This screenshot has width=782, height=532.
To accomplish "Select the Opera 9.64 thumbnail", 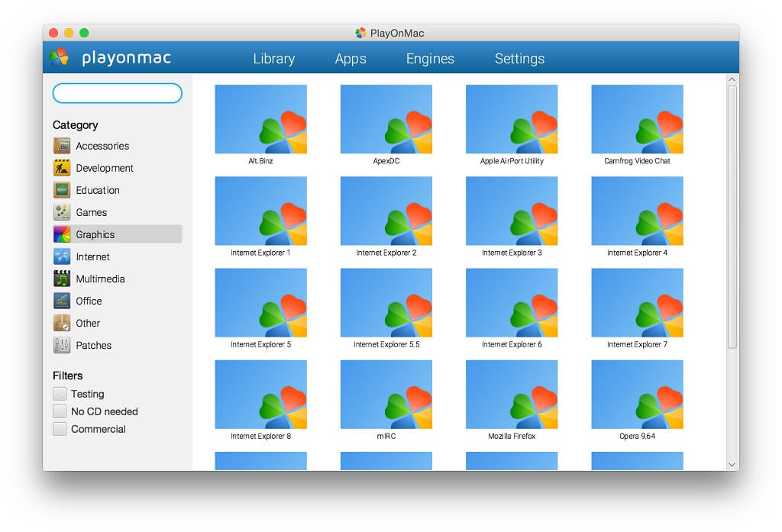I will 638,395.
